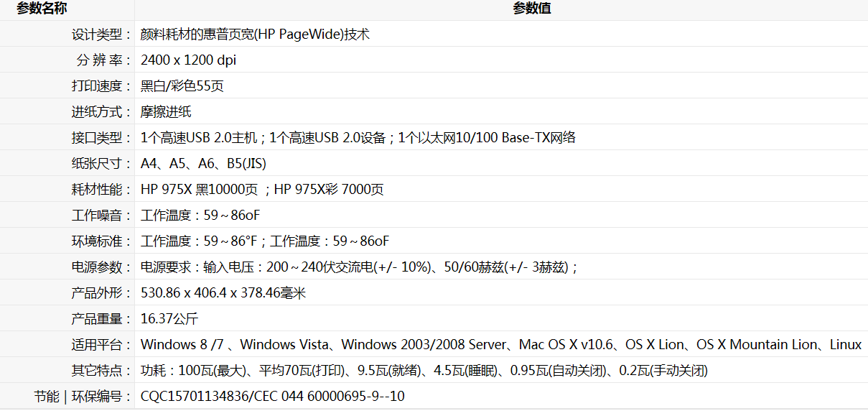Click the USB 2.0 and Base-TX interface value

(358, 137)
